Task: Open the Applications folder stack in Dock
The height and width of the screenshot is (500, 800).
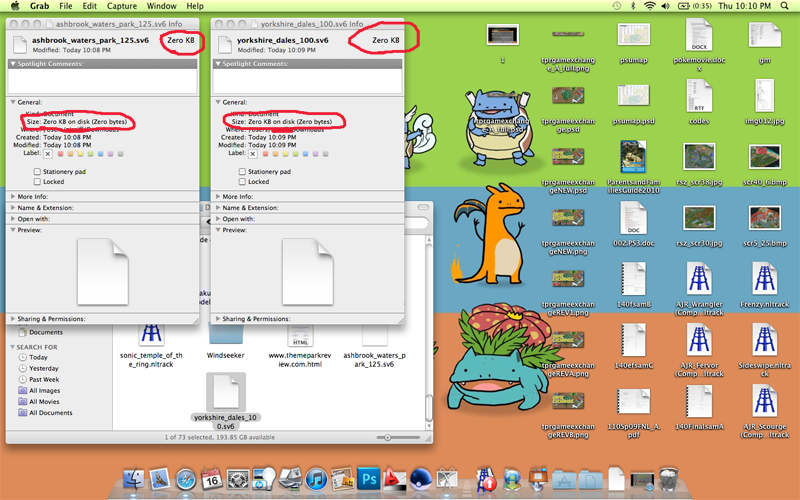Action: click(x=564, y=480)
